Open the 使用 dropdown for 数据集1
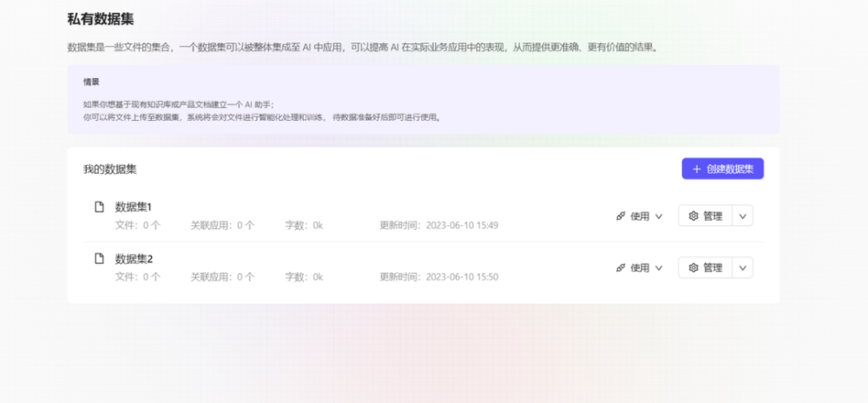Image resolution: width=868 pixels, height=403 pixels. coord(640,216)
